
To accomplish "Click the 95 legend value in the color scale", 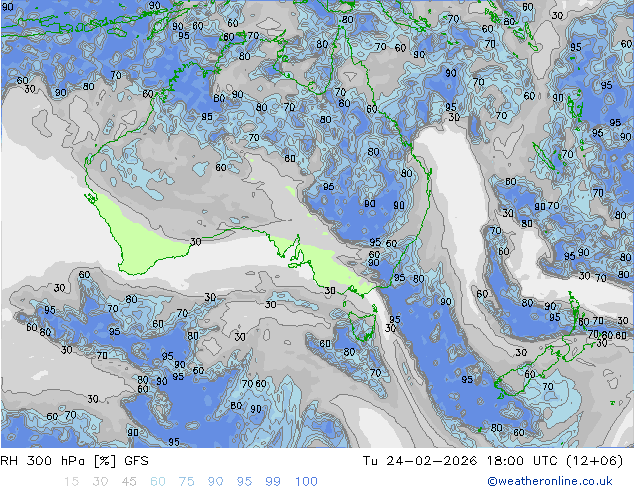I will point(244,482).
